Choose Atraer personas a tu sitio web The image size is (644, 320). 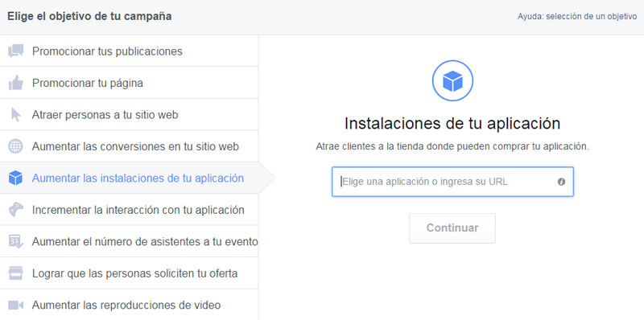[129, 114]
